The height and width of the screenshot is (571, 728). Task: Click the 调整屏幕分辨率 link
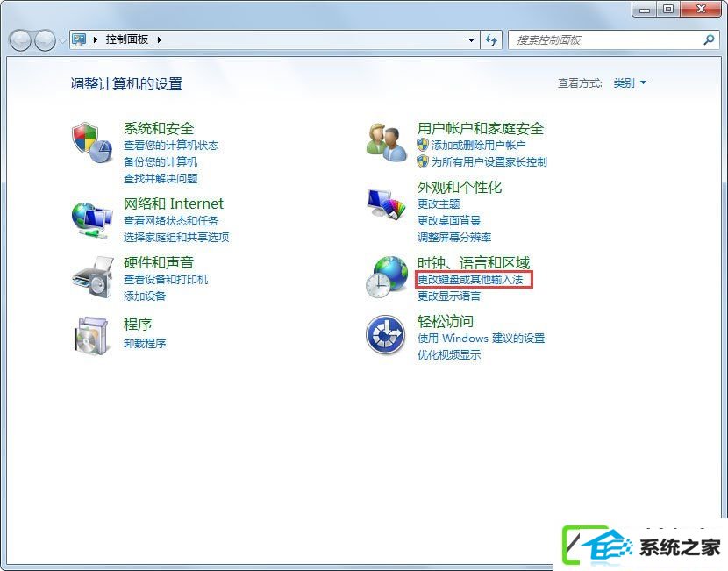(x=454, y=237)
